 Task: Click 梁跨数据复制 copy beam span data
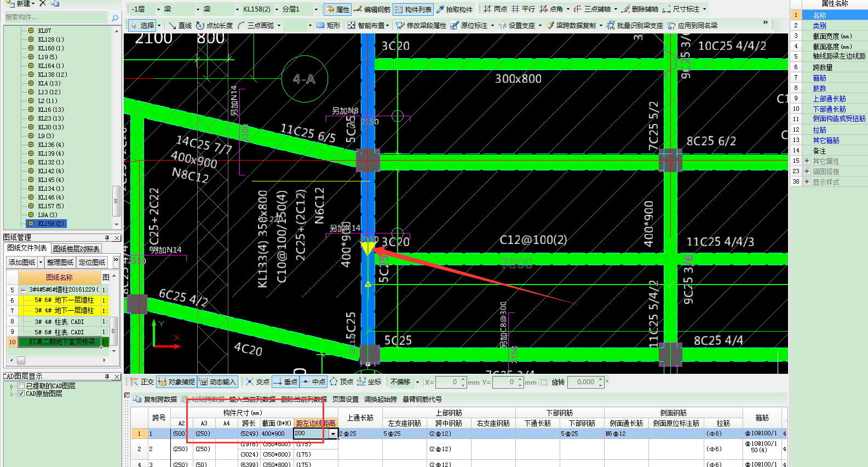[571, 25]
